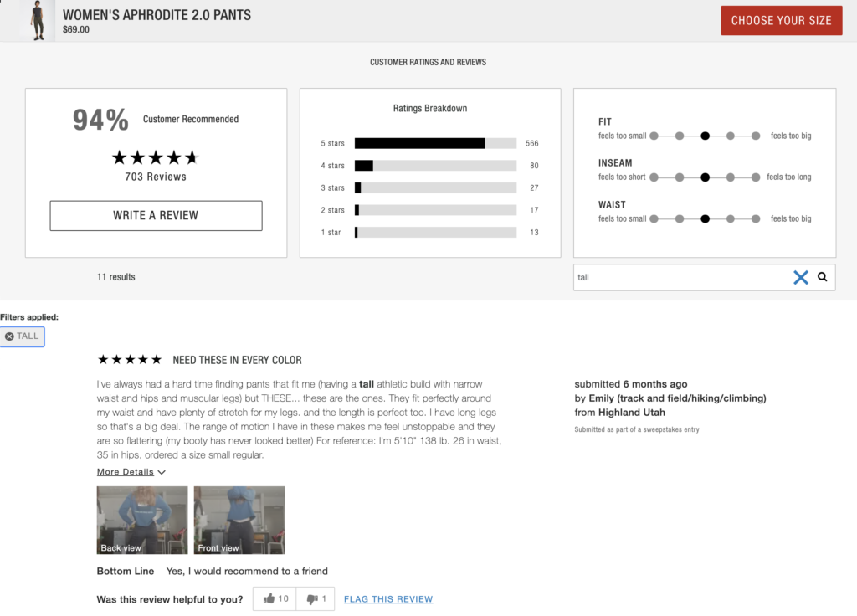Click the Women's Aphrodite 2.0 Pants title
The width and height of the screenshot is (857, 616).
point(157,15)
